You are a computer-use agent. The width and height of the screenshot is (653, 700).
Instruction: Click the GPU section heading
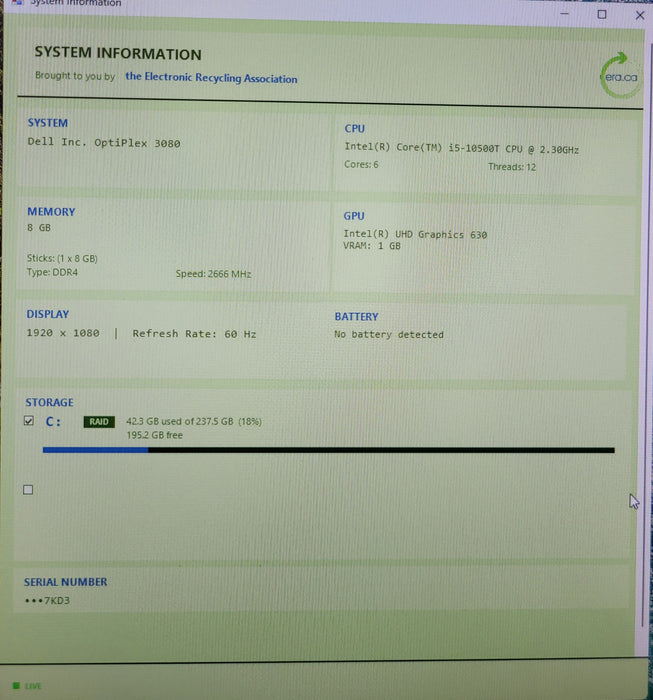coord(354,216)
